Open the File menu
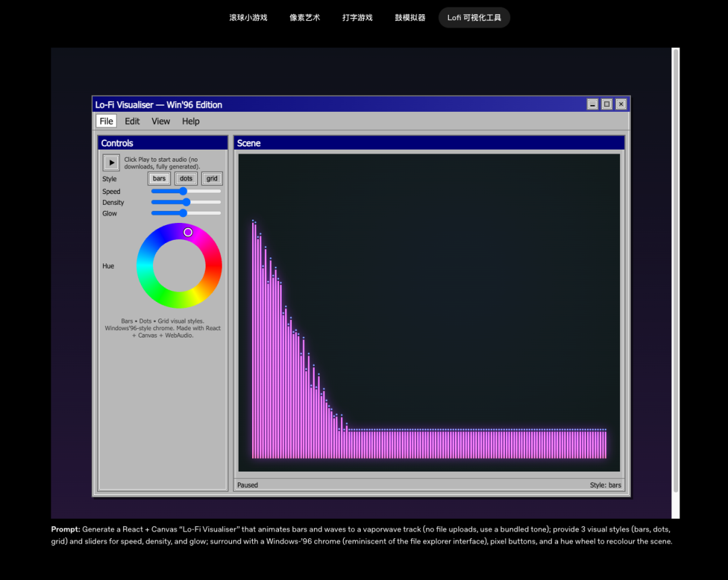The height and width of the screenshot is (580, 728). [x=107, y=121]
